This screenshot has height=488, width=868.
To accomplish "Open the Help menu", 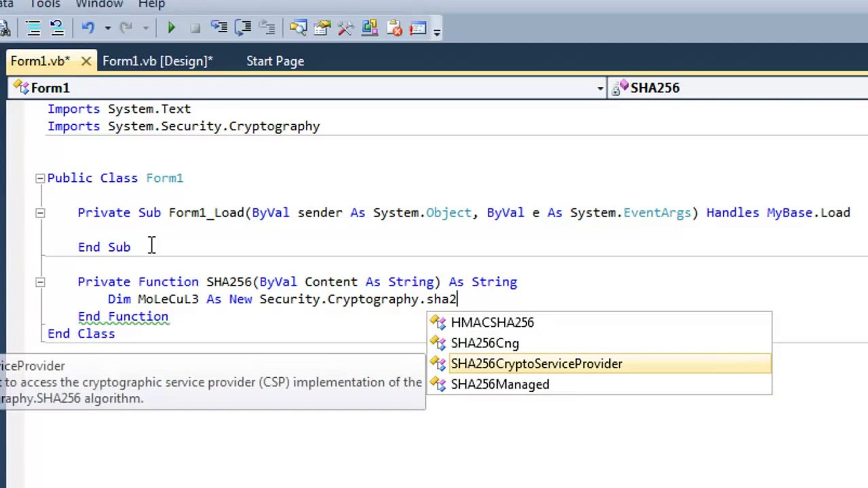I will point(151,4).
